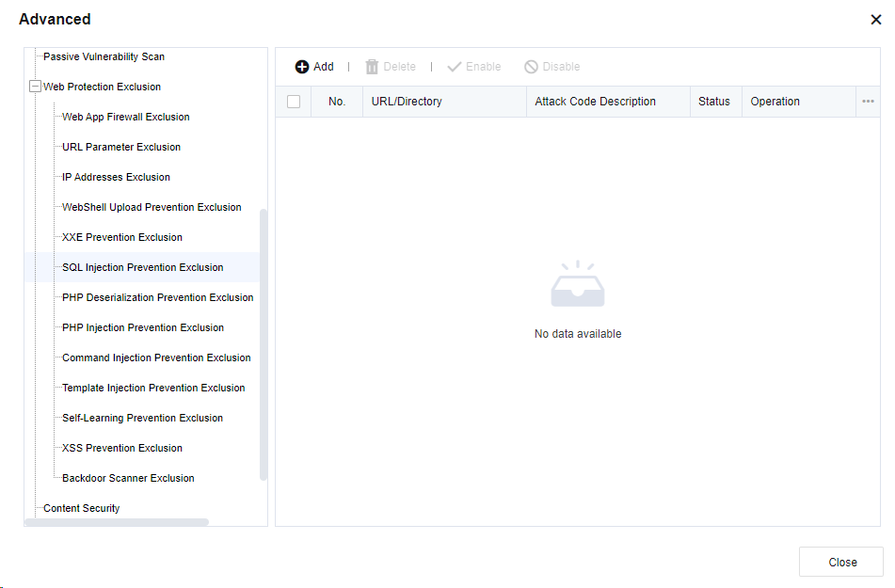This screenshot has height=588, width=895.
Task: Close the Advanced dialog with X icon
Action: (875, 20)
